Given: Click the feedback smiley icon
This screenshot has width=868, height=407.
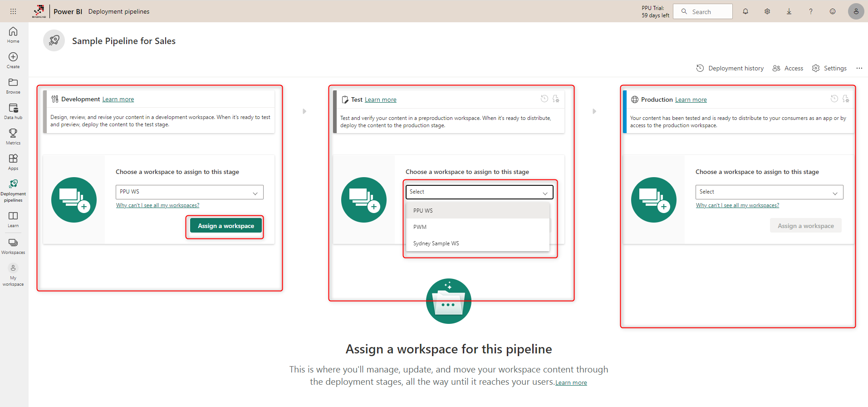Looking at the screenshot, I should (x=833, y=11).
